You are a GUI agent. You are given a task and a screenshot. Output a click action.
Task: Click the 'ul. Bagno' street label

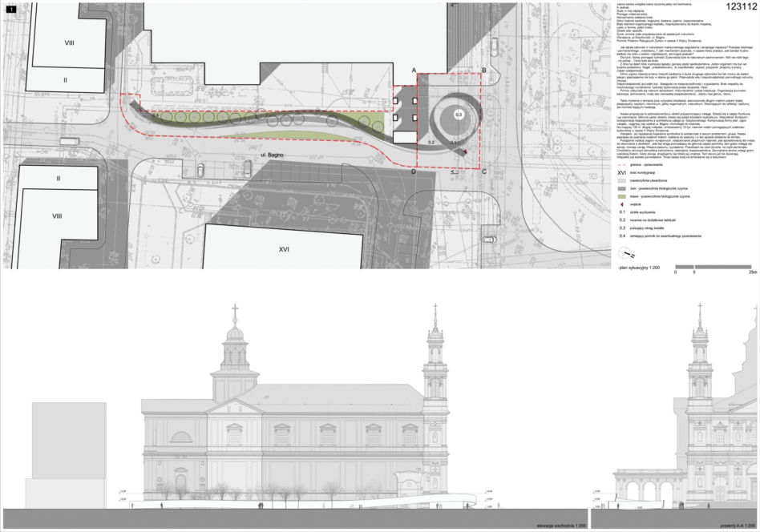(271, 155)
